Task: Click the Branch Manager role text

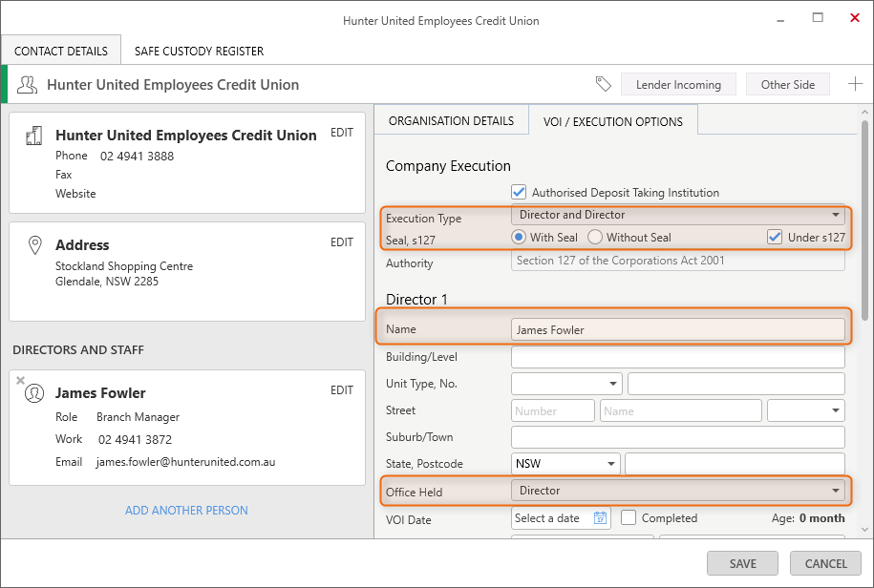Action: 138,417
